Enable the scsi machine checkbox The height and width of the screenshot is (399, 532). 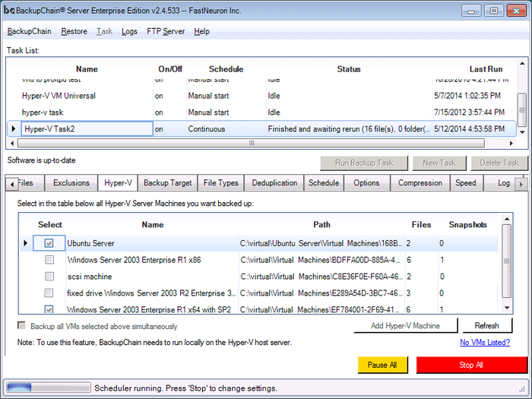pos(49,277)
